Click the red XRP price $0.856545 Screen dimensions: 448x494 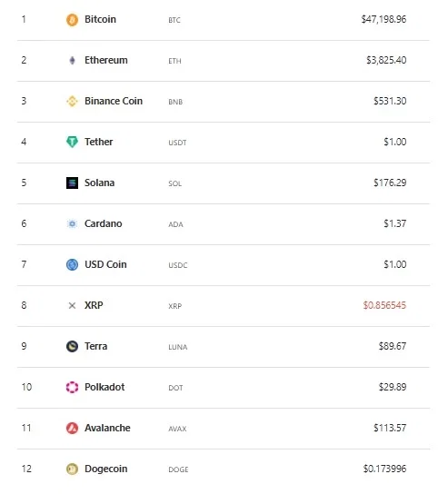pos(384,305)
